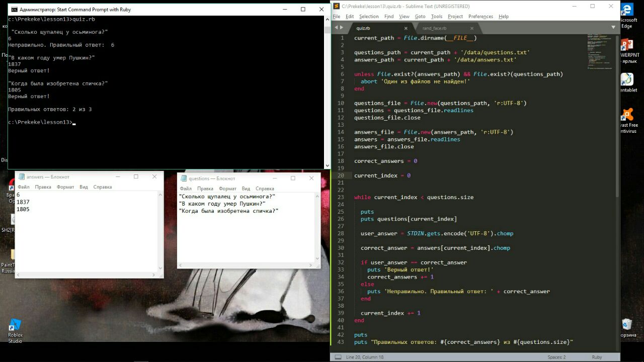Maximize the Sublime Text window

[x=592, y=6]
